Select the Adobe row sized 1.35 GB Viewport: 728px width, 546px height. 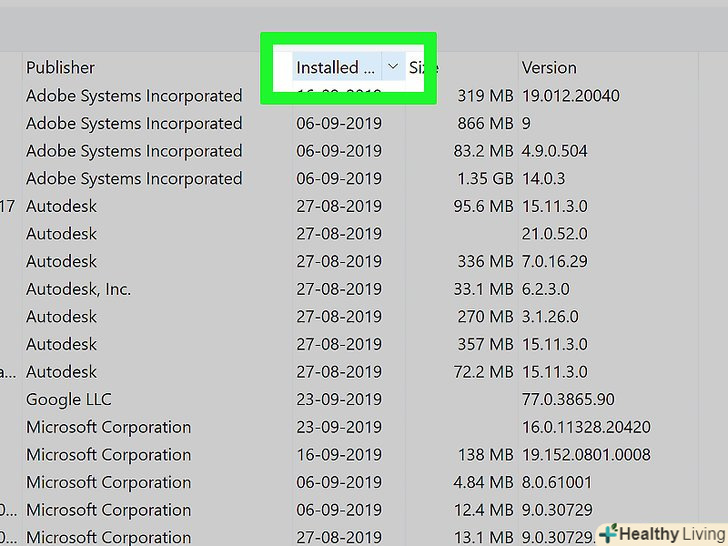(134, 179)
